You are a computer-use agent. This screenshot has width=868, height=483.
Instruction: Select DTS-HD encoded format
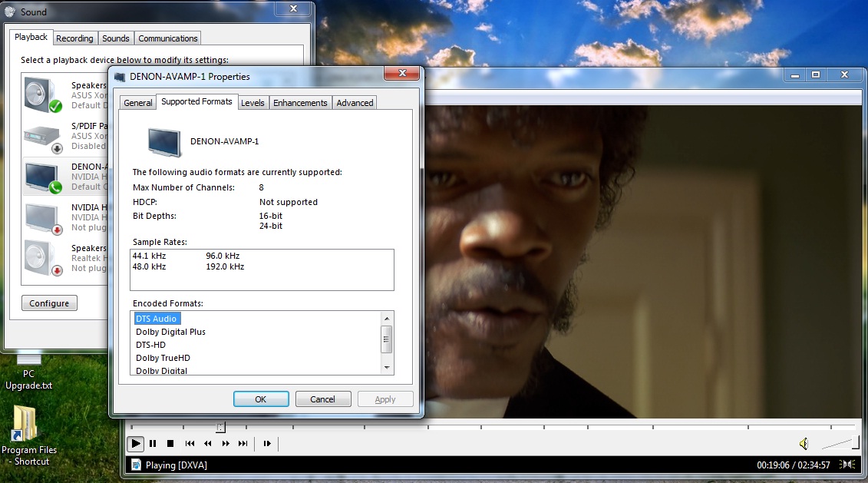(x=150, y=345)
